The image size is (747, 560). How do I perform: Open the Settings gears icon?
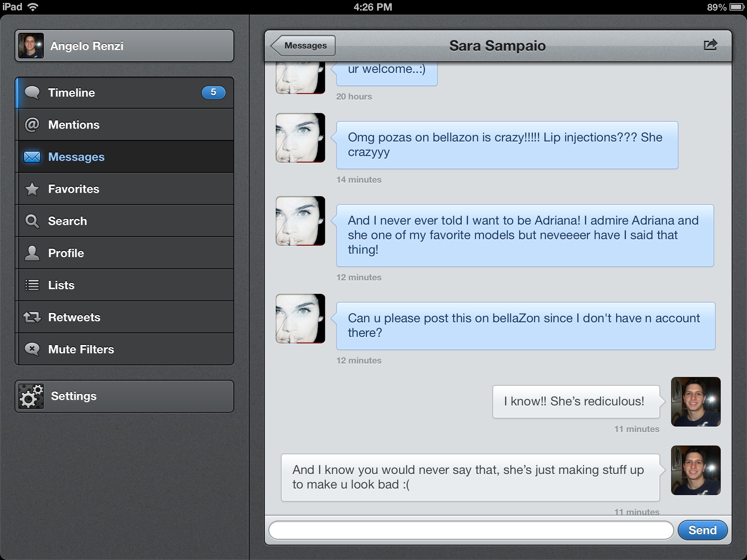pos(31,396)
